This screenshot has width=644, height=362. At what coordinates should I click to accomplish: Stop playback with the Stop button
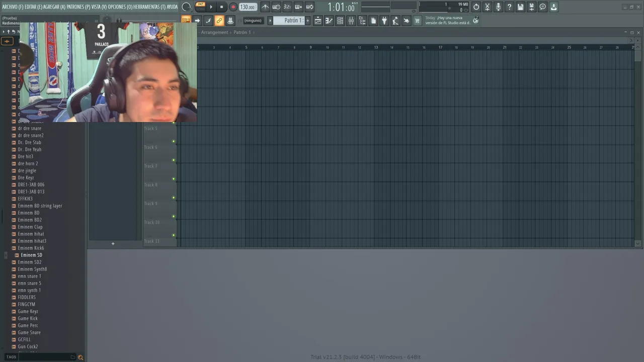coord(221,7)
